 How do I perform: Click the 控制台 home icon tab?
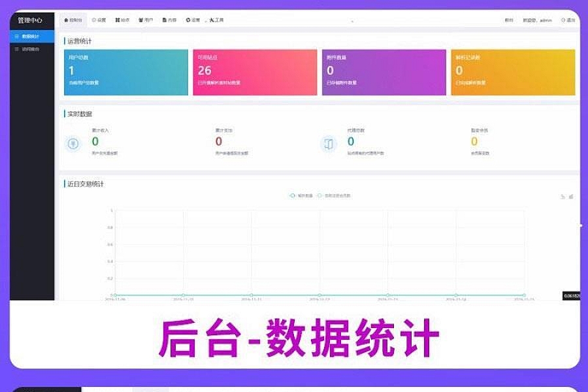[x=73, y=20]
